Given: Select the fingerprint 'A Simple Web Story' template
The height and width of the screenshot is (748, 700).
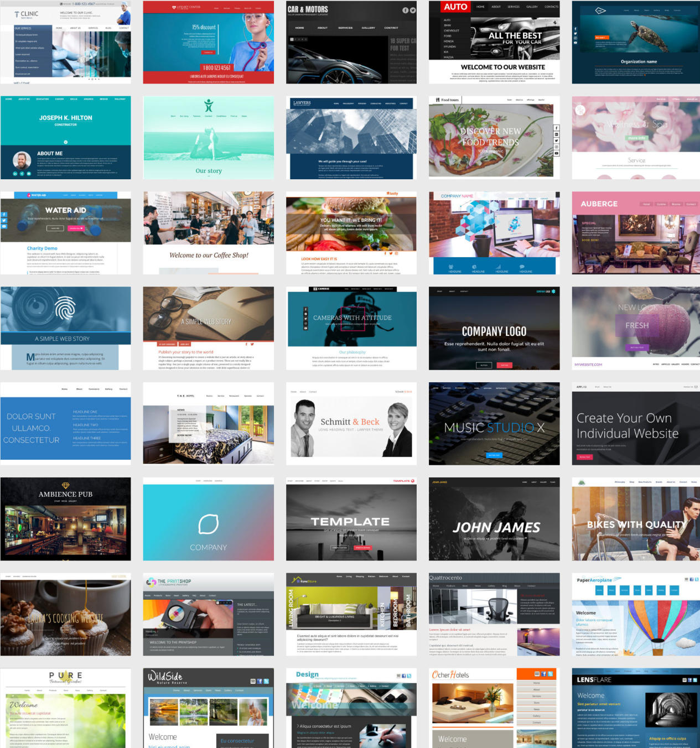Looking at the screenshot, I should click(x=66, y=329).
